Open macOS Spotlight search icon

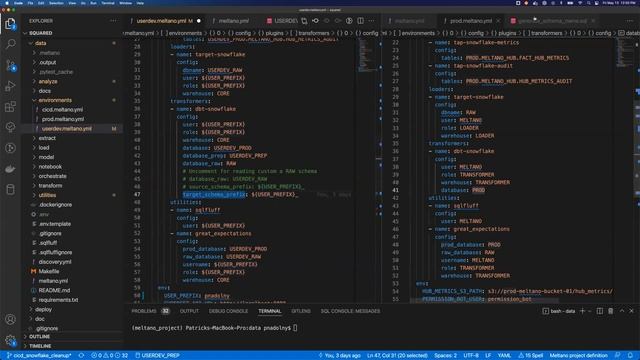[588, 3]
